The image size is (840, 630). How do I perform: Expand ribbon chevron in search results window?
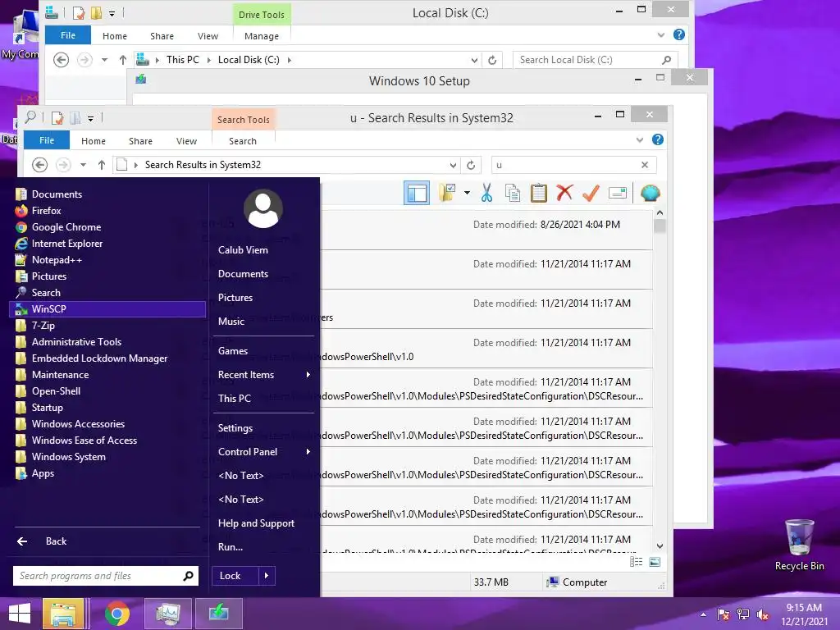click(639, 139)
